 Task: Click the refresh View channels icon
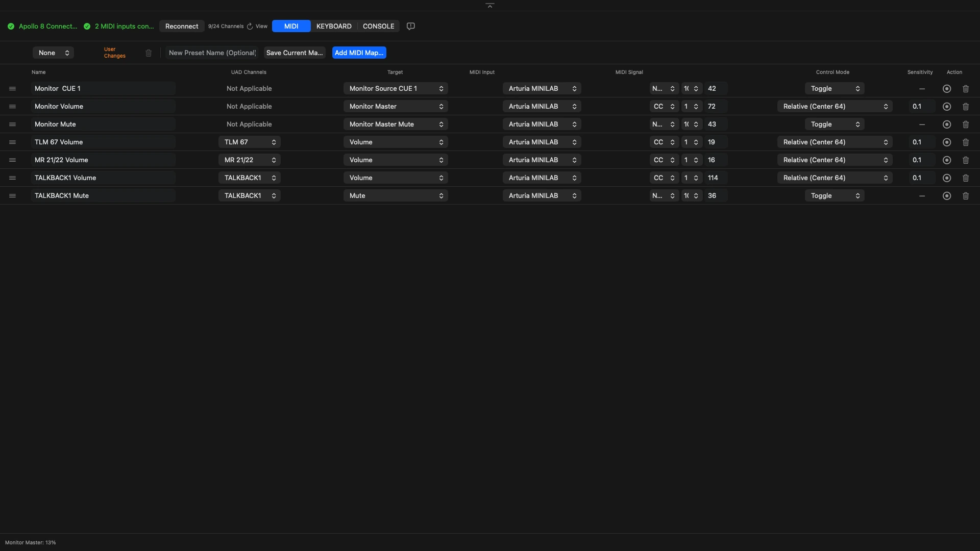click(250, 27)
